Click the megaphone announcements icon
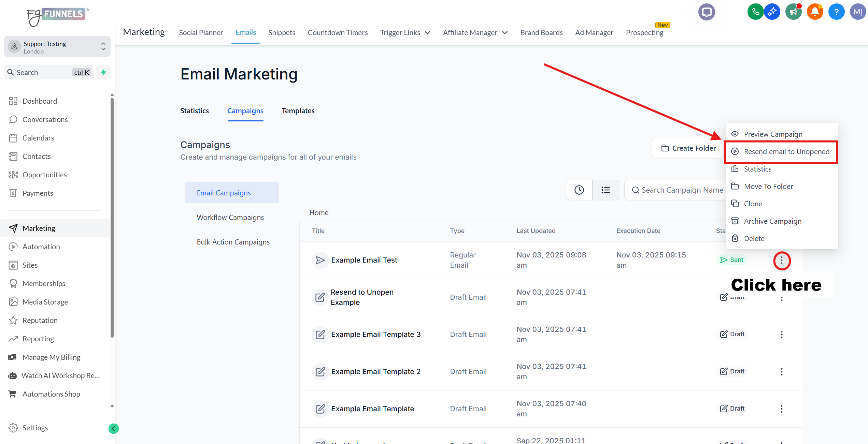Image resolution: width=868 pixels, height=444 pixels. 794,12
